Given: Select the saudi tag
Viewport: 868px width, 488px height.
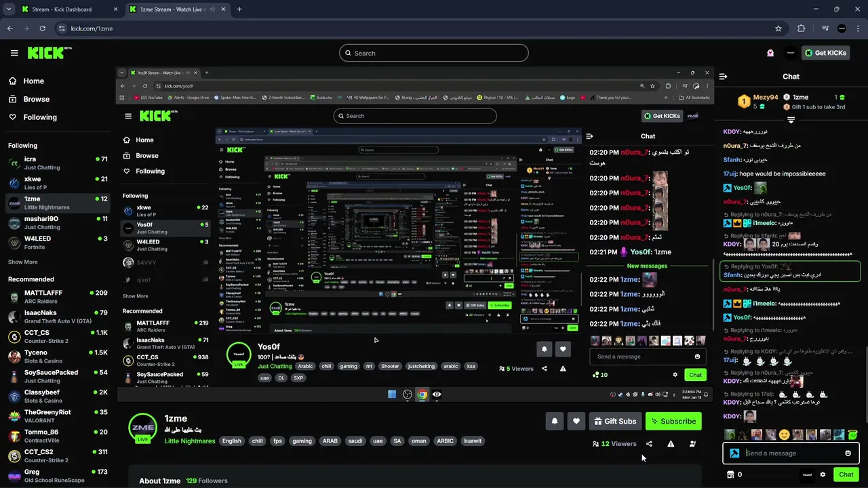Looking at the screenshot, I should 355,441.
